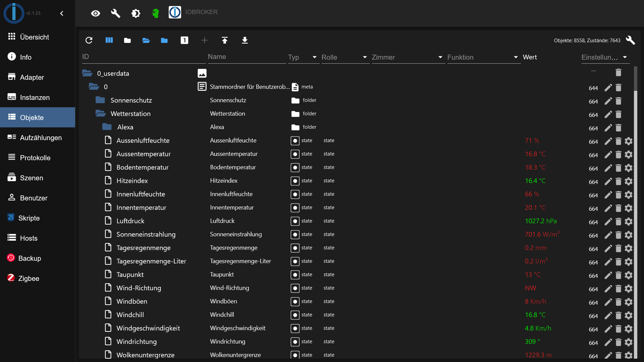
Task: Edit the Aussentemperatur object with pencil icon
Action: [608, 155]
